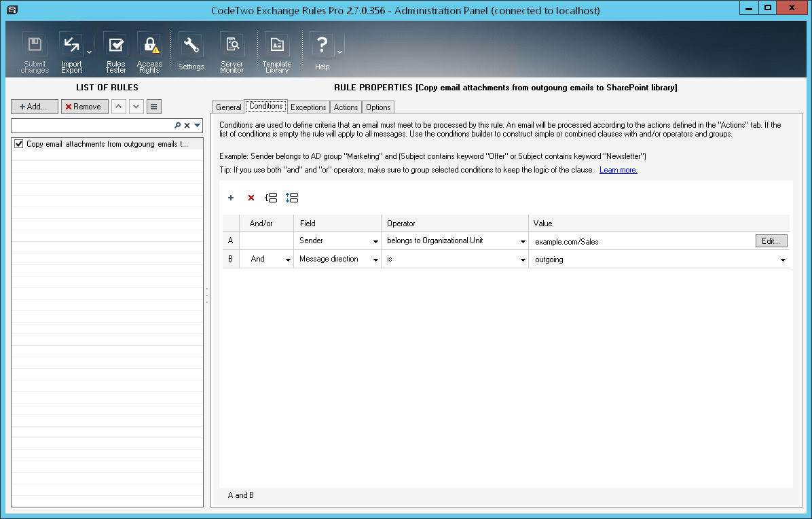The image size is (812, 519).
Task: Click the Edit button for example.com/Sales
Action: (x=771, y=241)
